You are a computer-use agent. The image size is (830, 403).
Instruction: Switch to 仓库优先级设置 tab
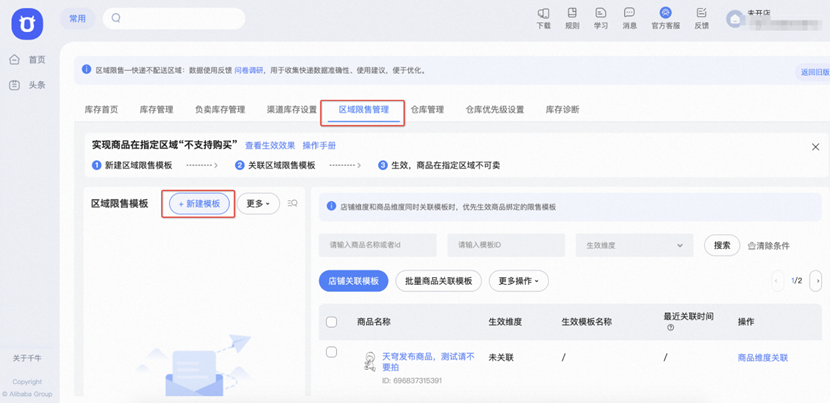[495, 110]
